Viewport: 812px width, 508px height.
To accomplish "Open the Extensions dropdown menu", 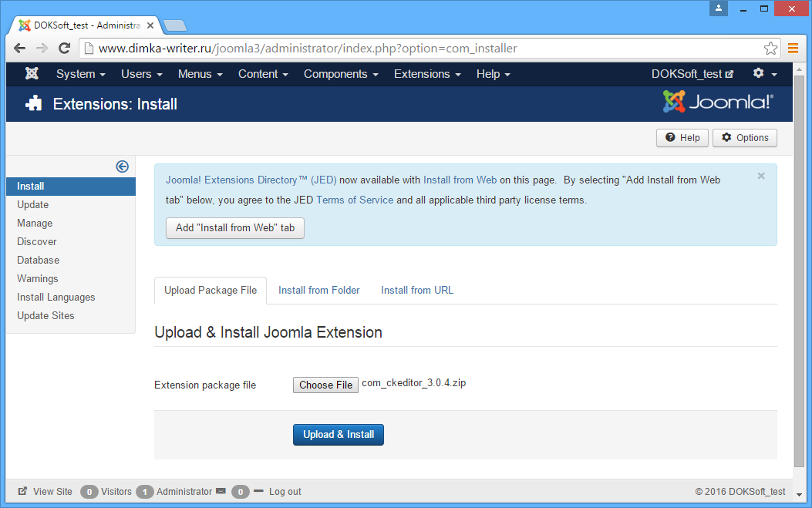I will 427,74.
